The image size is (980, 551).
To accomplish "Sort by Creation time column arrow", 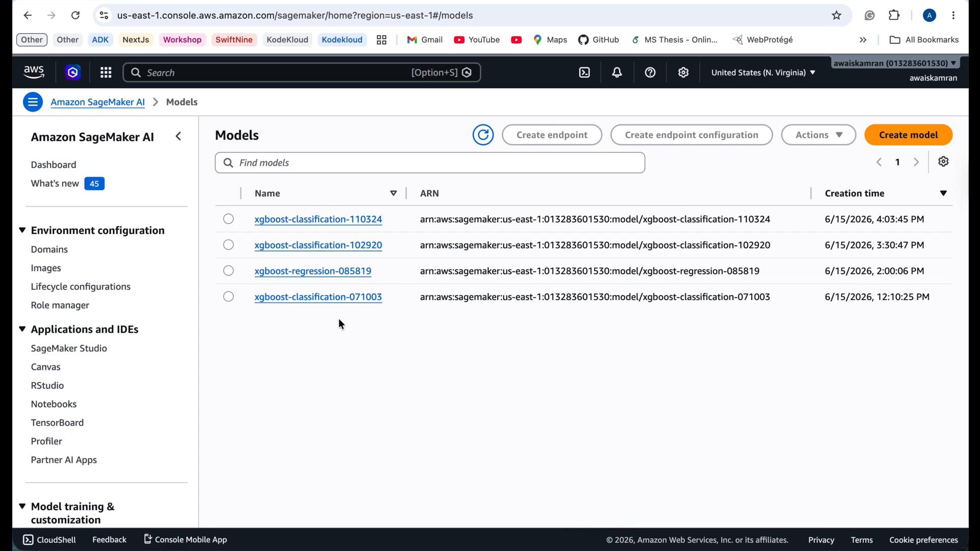I will pyautogui.click(x=943, y=193).
